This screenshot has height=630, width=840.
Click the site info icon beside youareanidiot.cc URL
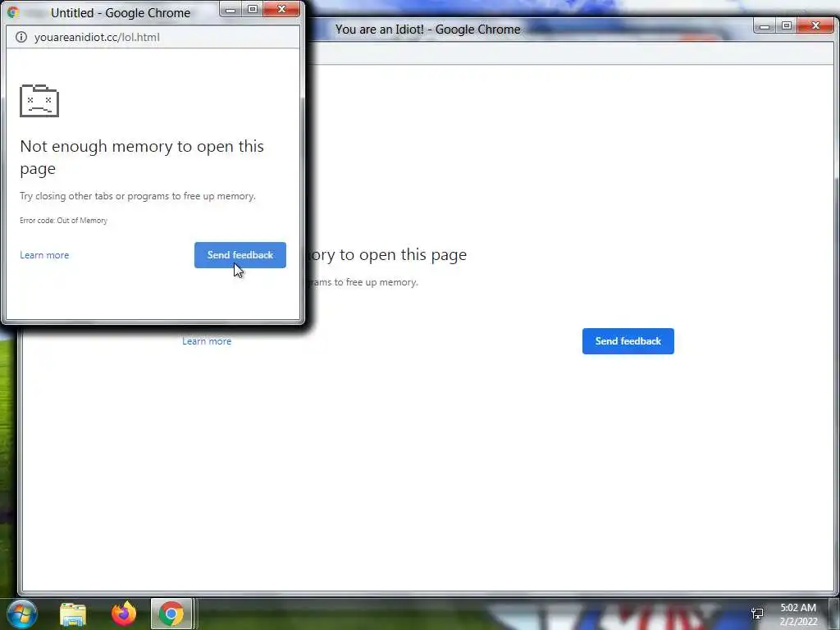pos(21,37)
